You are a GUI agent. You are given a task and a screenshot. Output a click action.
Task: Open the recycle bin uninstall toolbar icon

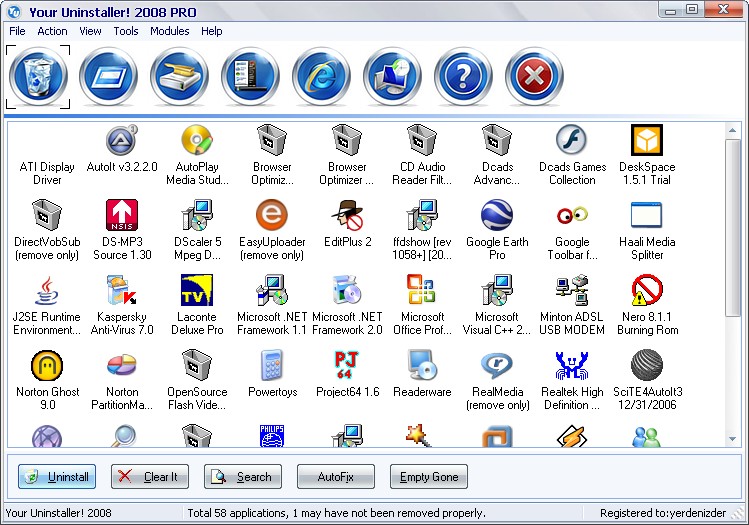click(x=38, y=76)
